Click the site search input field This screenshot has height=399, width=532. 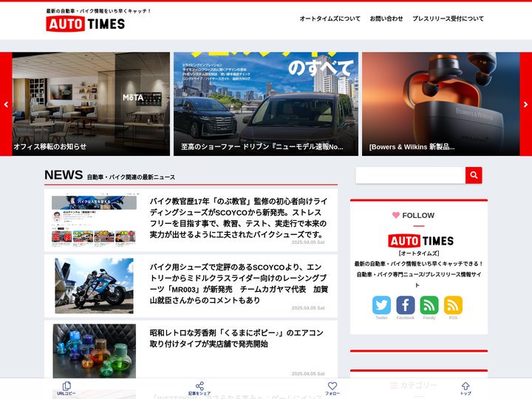(410, 175)
